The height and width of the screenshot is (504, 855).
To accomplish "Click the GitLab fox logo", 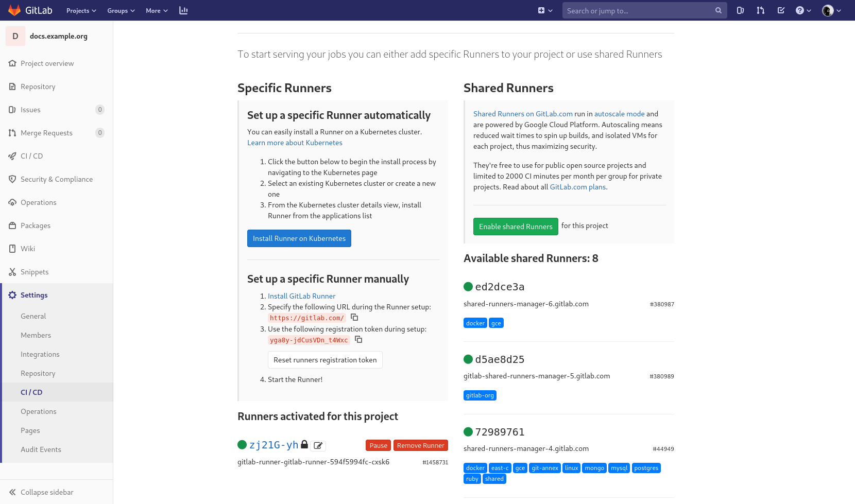I will (x=14, y=10).
